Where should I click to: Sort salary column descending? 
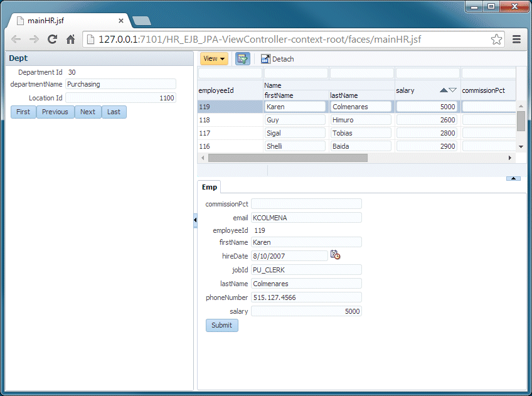coord(452,90)
